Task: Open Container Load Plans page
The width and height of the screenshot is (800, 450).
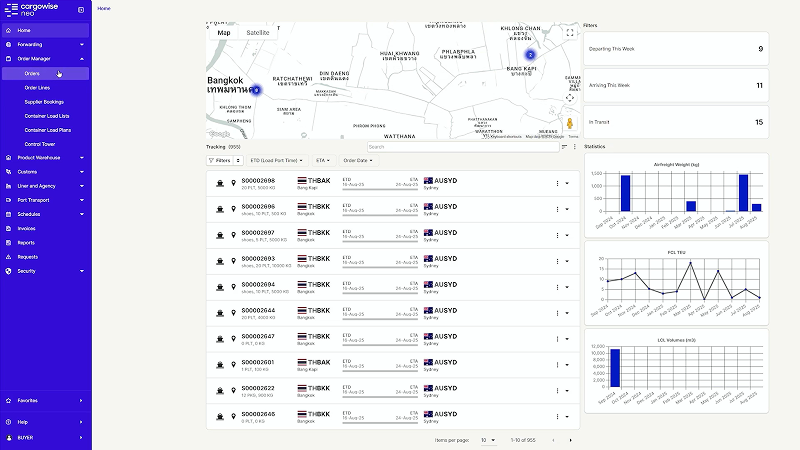Action: pyautogui.click(x=47, y=130)
